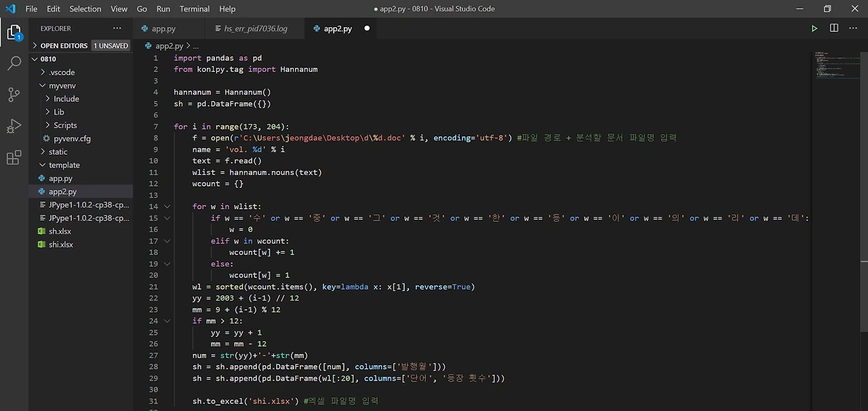Click 'import pandas as pd' on line 1
Viewport: 868px width, 411px height.
[x=218, y=58]
